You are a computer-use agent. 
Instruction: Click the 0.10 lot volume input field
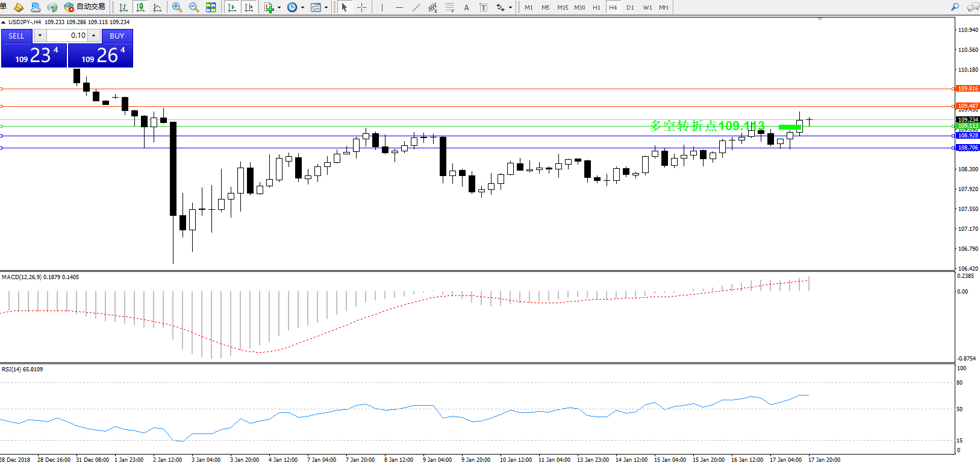pos(67,36)
